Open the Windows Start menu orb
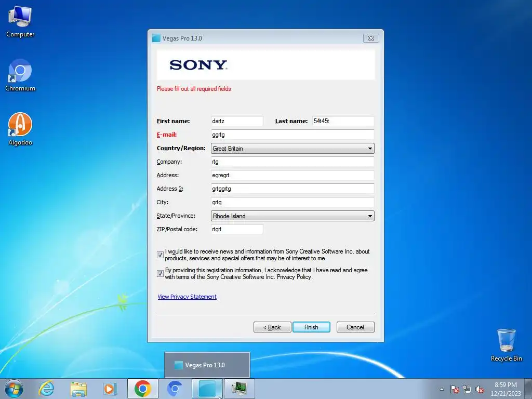Screen dimensions: 532x399 (14, 389)
